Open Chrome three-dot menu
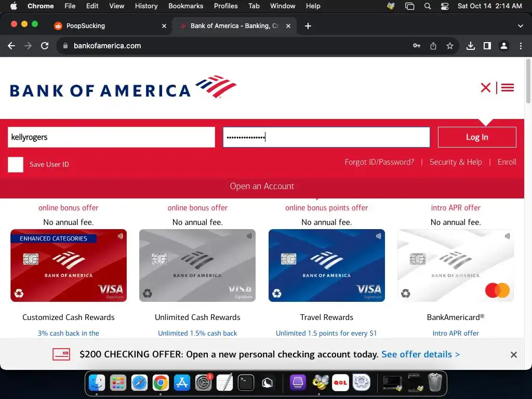 [x=521, y=46]
